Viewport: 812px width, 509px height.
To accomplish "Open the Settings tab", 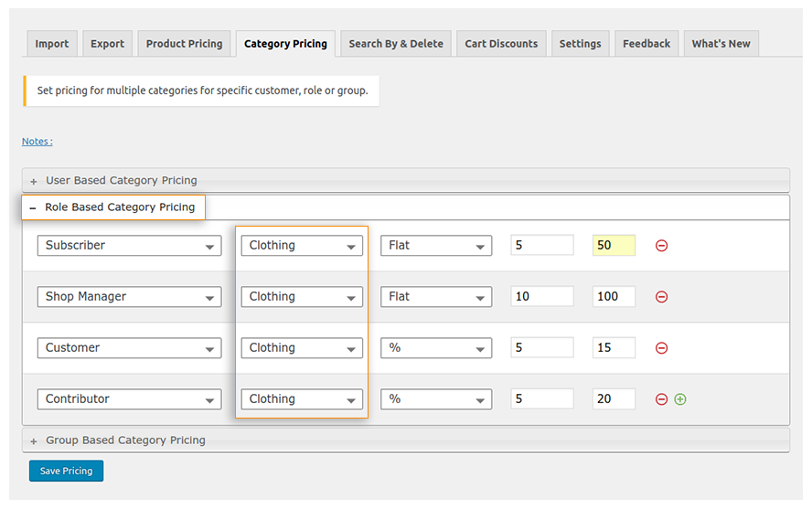I will pyautogui.click(x=580, y=44).
